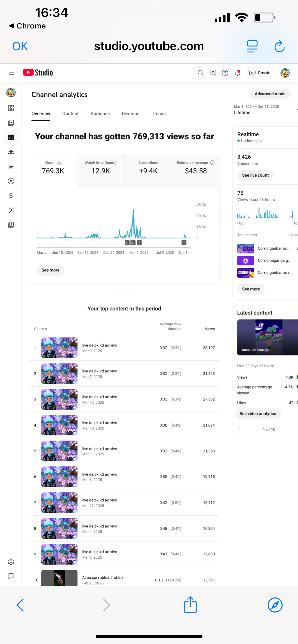Tap the share icon in bottom bar
The width and height of the screenshot is (298, 644).
coord(190,605)
